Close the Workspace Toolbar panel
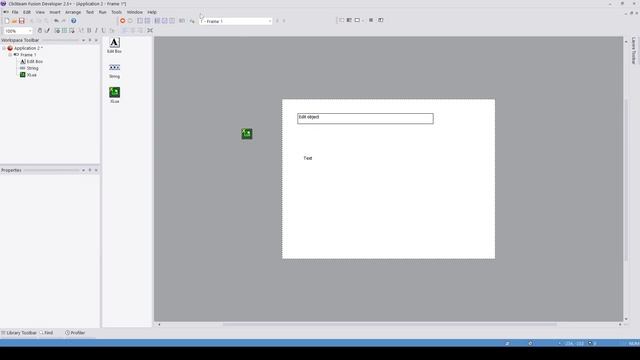640x360 pixels. [x=96, y=40]
